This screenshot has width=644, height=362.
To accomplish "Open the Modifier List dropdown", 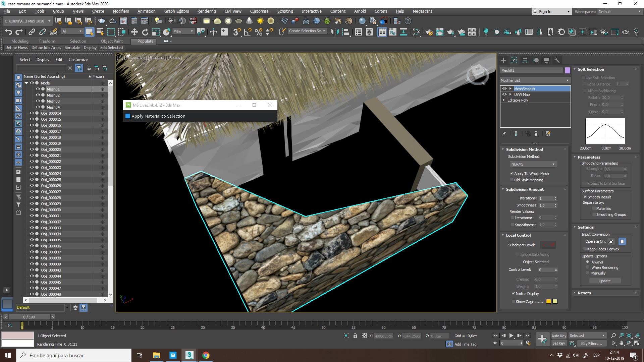I will pos(535,80).
